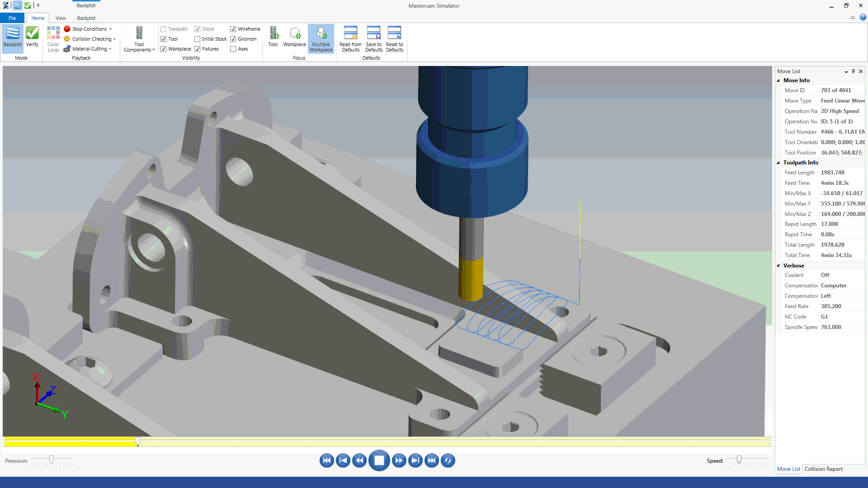Open the Stop Conditions dropdown
The image size is (868, 488).
tap(90, 29)
